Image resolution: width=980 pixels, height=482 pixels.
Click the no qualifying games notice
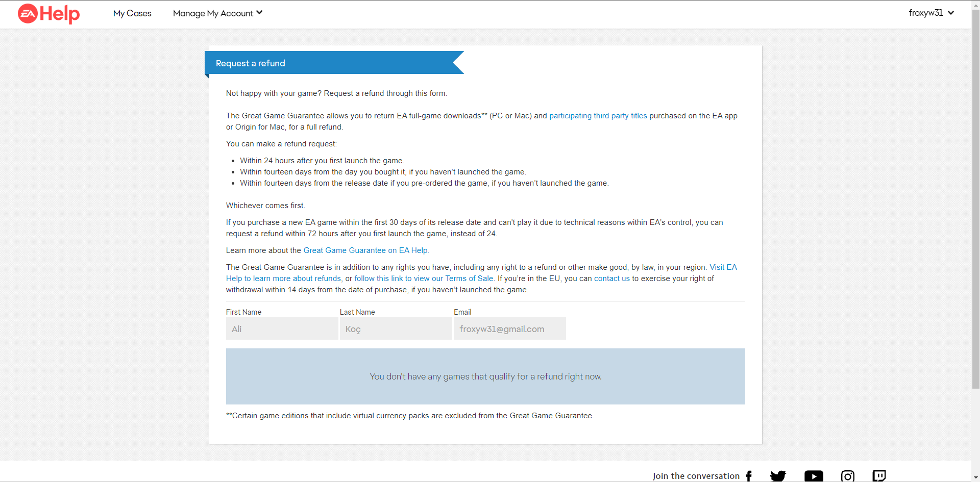[485, 376]
